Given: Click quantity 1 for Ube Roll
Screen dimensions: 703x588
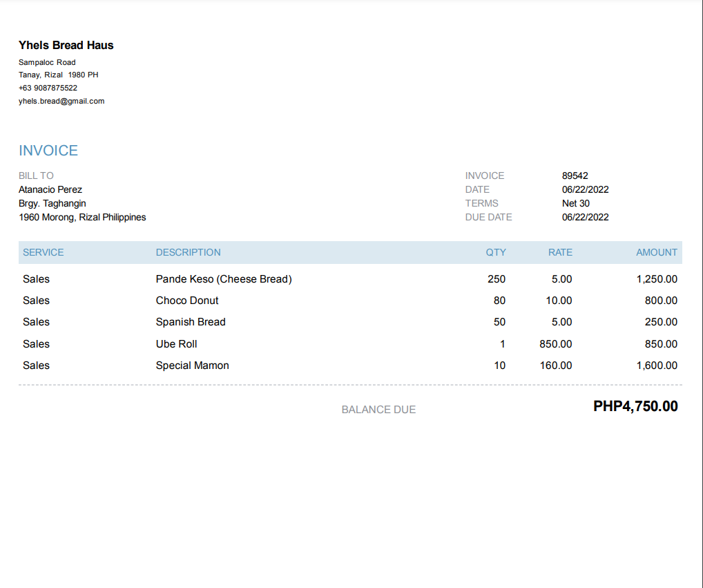Looking at the screenshot, I should 503,345.
